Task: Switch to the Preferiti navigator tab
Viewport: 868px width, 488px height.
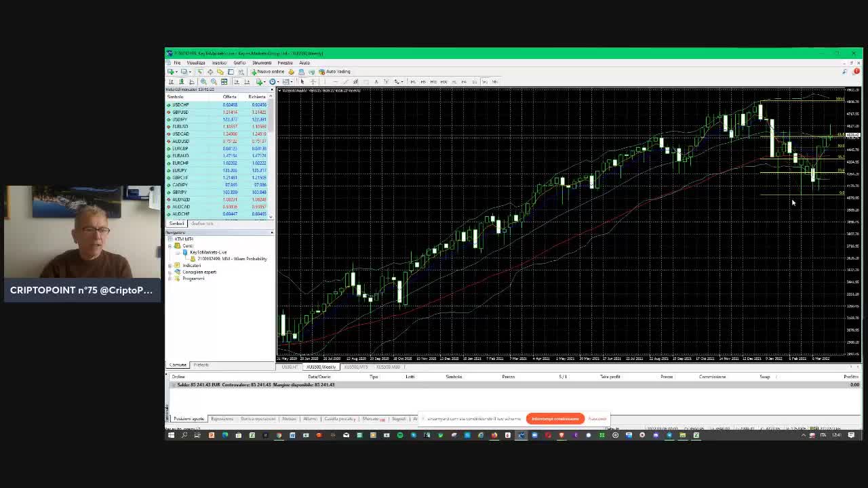Action: 201,365
